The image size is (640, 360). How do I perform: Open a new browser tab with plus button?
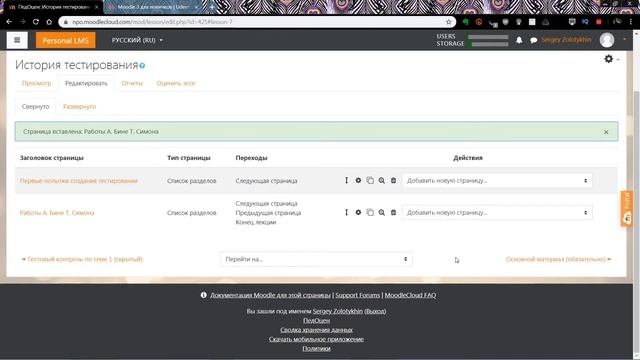coord(212,7)
